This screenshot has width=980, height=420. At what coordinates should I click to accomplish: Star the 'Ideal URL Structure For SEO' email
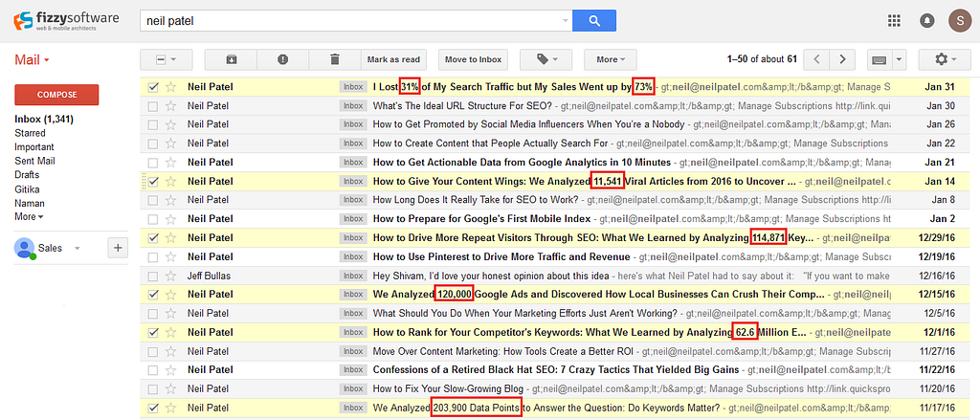tap(170, 105)
